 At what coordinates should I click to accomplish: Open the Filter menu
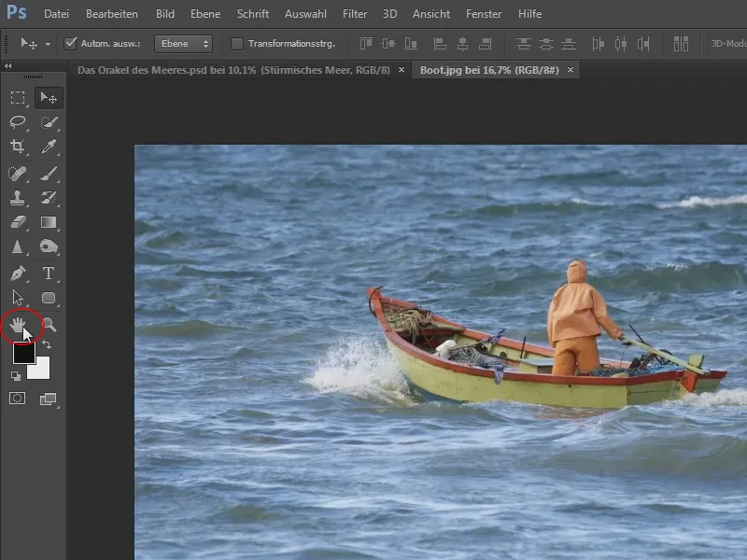tap(355, 14)
